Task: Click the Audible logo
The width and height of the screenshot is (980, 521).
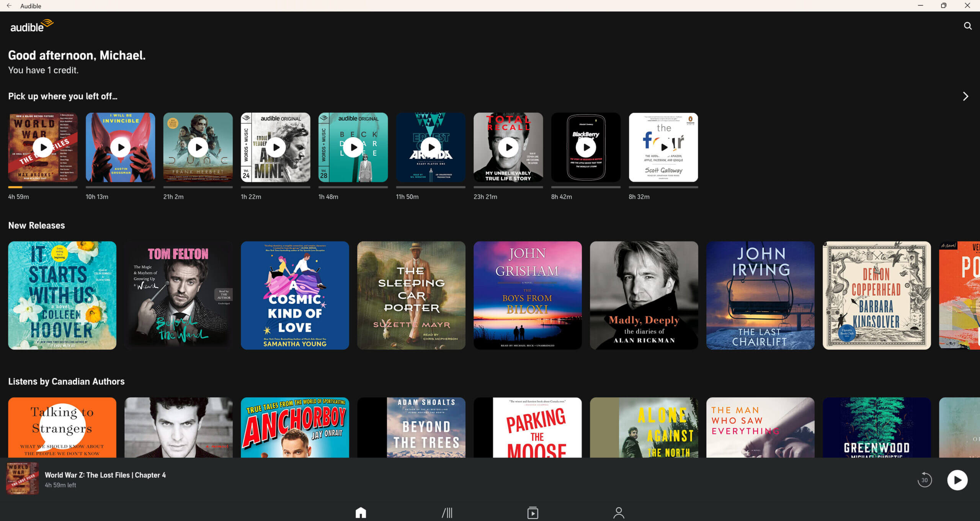Action: 31,26
